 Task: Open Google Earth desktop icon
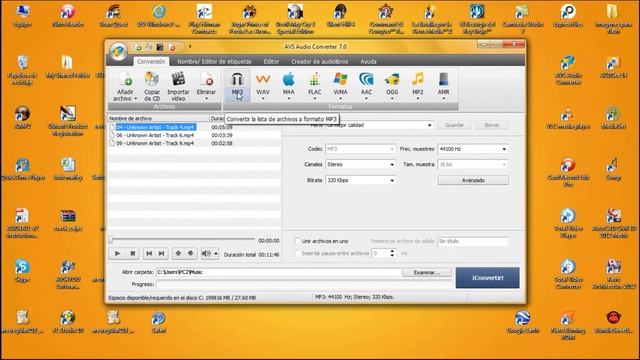(x=522, y=322)
